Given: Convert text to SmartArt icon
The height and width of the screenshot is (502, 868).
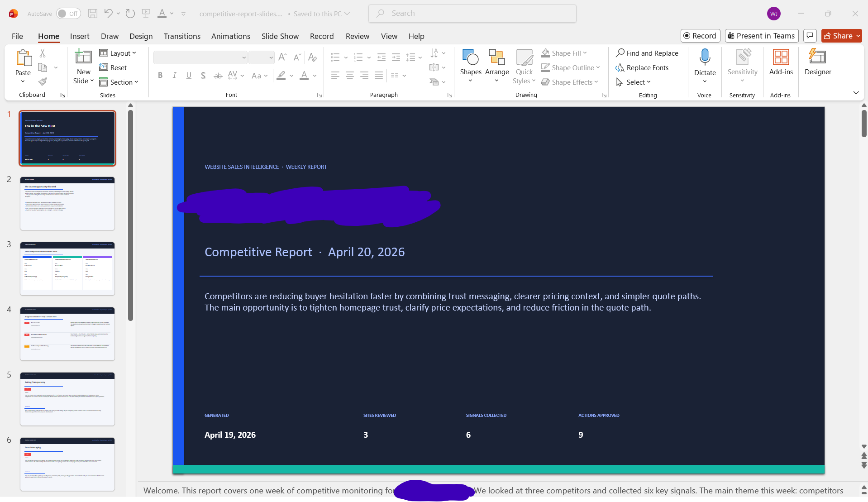Looking at the screenshot, I should click(x=437, y=82).
